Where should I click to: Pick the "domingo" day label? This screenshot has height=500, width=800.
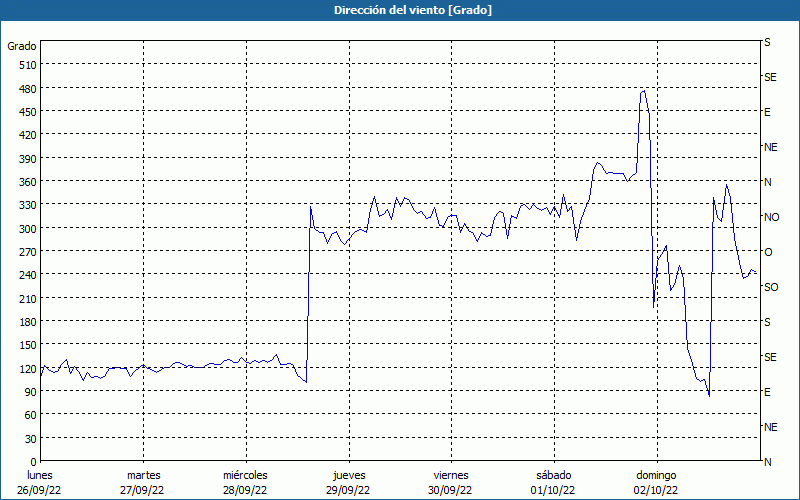click(656, 475)
